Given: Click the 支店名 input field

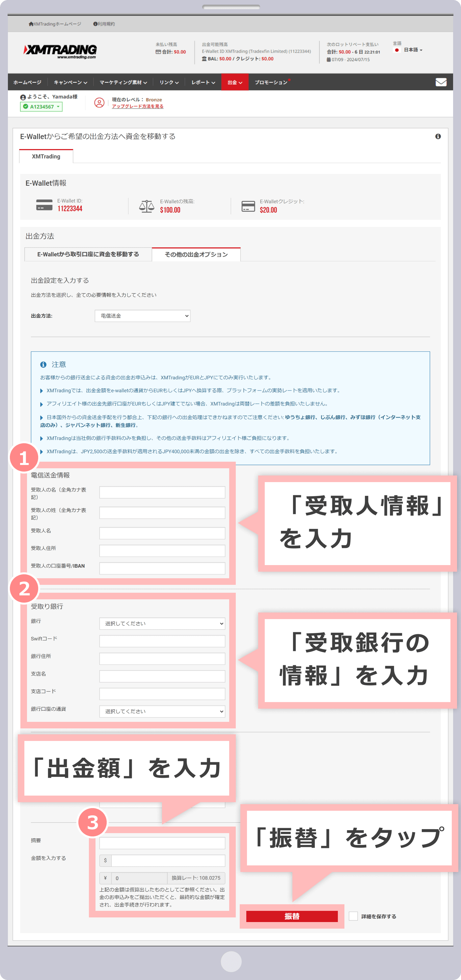Looking at the screenshot, I should 162,676.
